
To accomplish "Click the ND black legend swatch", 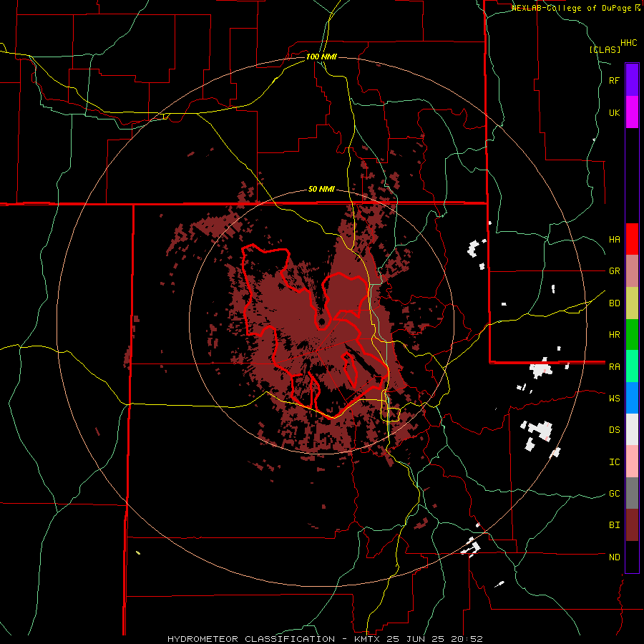I will [632, 557].
